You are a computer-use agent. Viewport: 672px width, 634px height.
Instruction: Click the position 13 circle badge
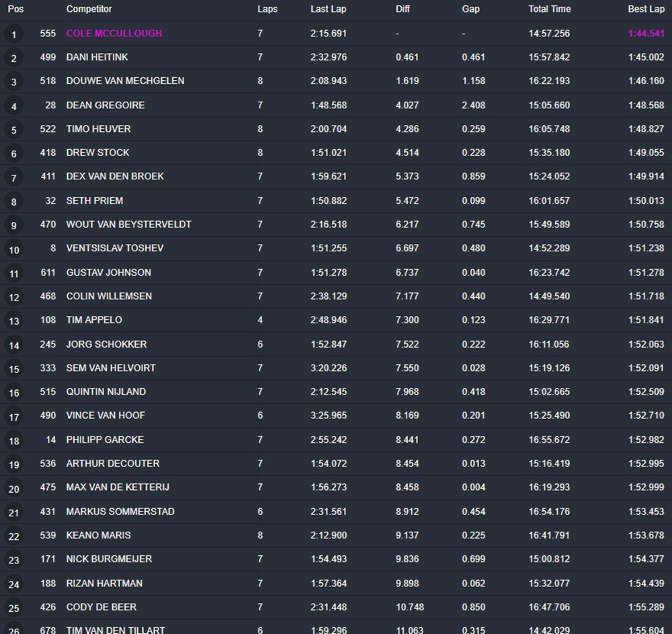click(x=13, y=321)
